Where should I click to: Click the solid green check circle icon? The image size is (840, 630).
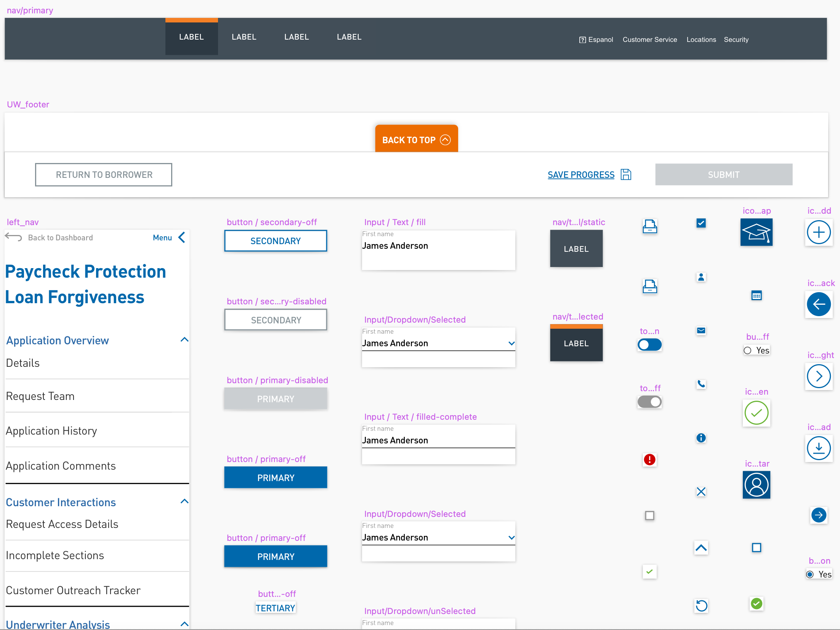756,603
